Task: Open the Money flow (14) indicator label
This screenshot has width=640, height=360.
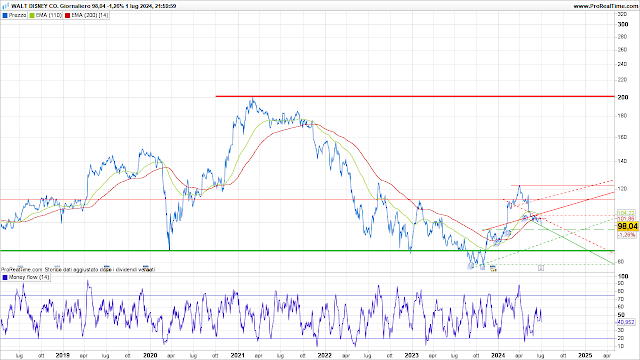Action: pos(29,277)
